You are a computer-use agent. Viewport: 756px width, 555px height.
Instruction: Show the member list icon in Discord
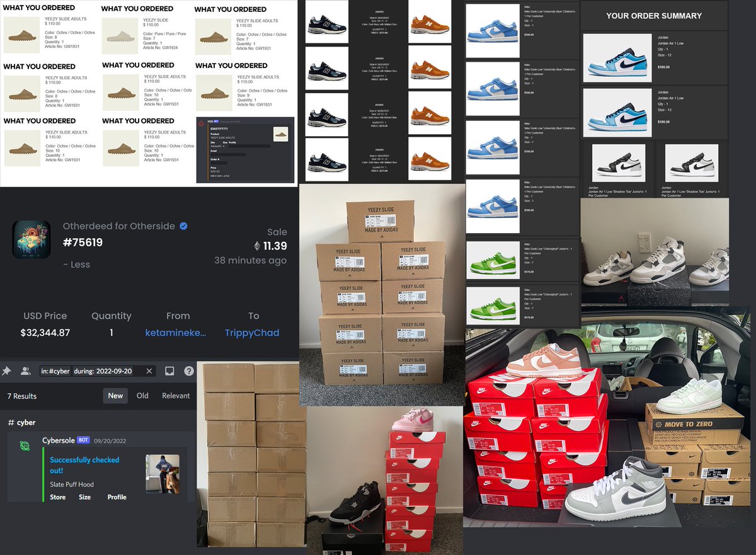[25, 371]
